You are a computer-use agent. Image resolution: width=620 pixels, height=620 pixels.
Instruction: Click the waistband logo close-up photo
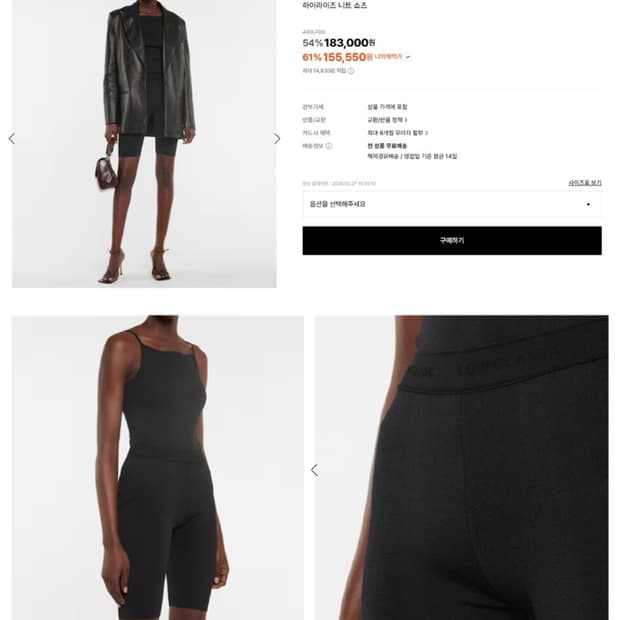click(x=461, y=467)
